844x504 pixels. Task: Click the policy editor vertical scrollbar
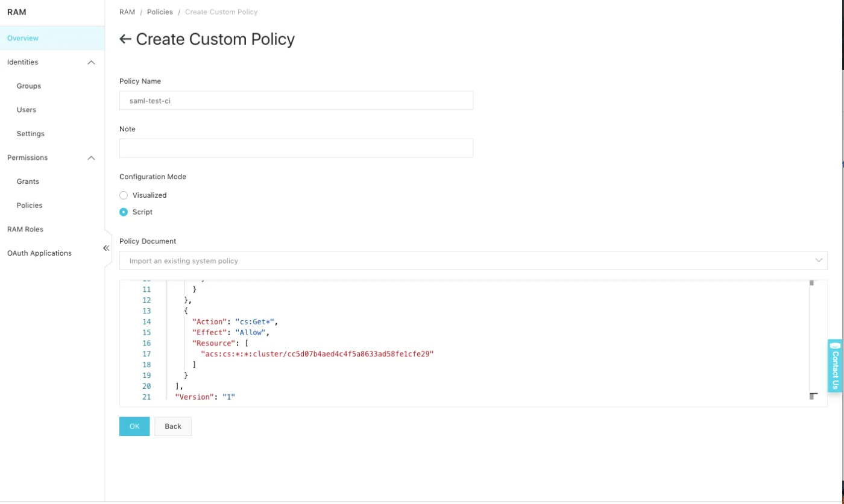tap(812, 339)
